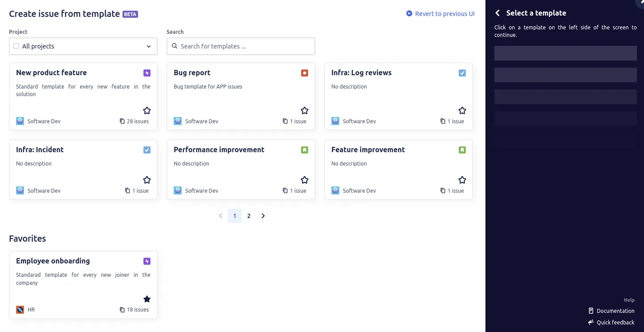Click the HR project avatar on Employee onboarding
The image size is (644, 332).
point(20,310)
